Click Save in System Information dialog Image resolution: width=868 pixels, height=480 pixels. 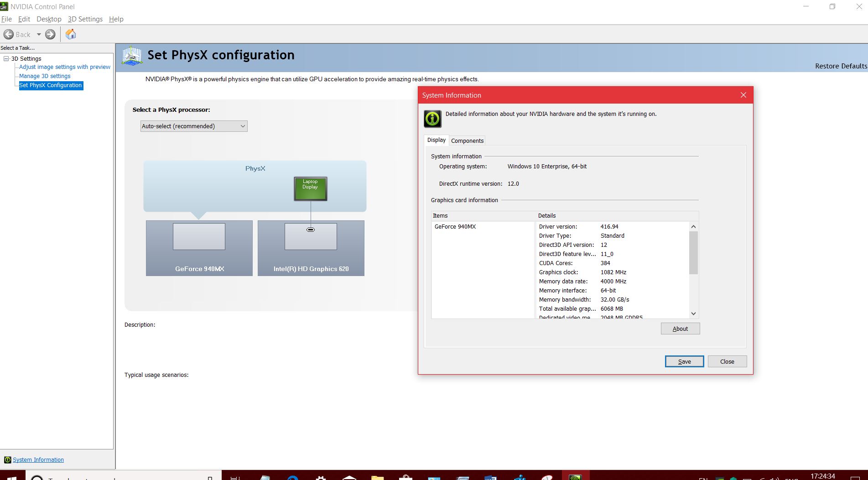point(684,361)
